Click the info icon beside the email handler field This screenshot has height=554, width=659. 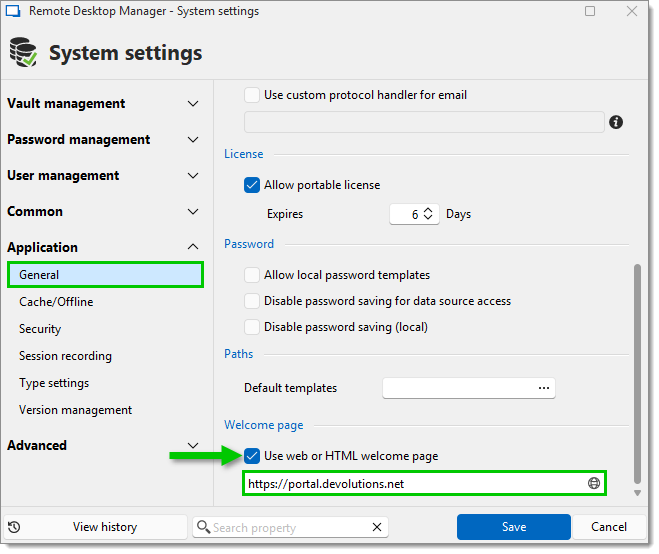point(616,122)
